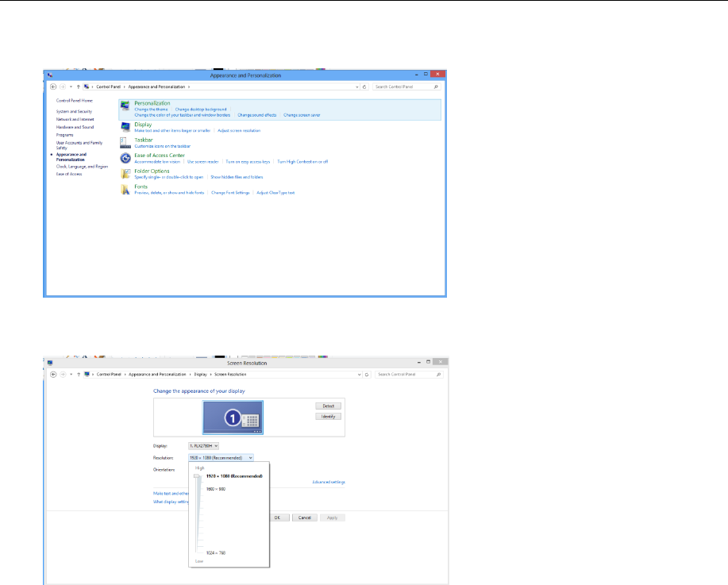This screenshot has height=585, width=728.
Task: Select System and Security in the sidebar
Action: [x=75, y=112]
